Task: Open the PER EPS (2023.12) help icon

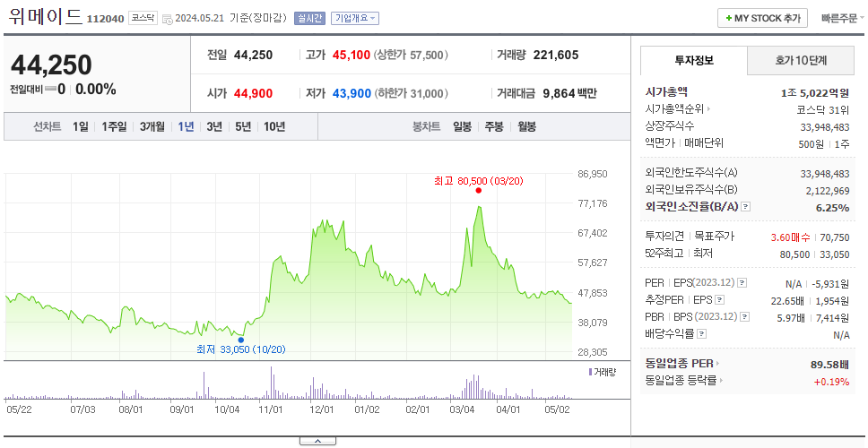Action: [x=742, y=283]
